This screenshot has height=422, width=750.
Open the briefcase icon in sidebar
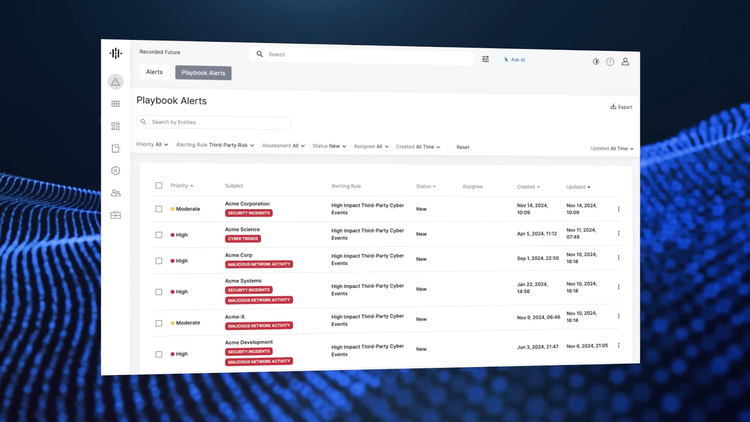(116, 215)
